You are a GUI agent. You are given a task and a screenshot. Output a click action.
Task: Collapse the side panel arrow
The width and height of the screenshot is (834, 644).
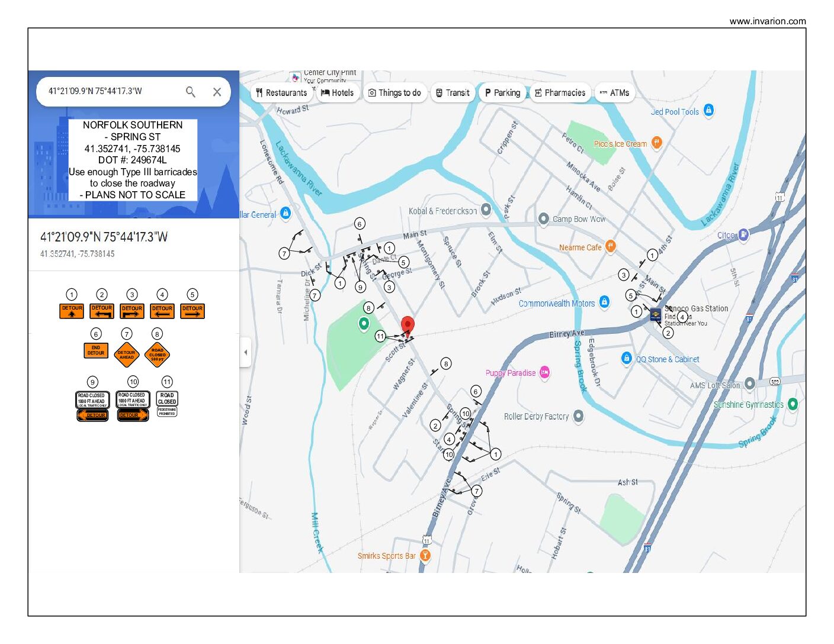246,352
